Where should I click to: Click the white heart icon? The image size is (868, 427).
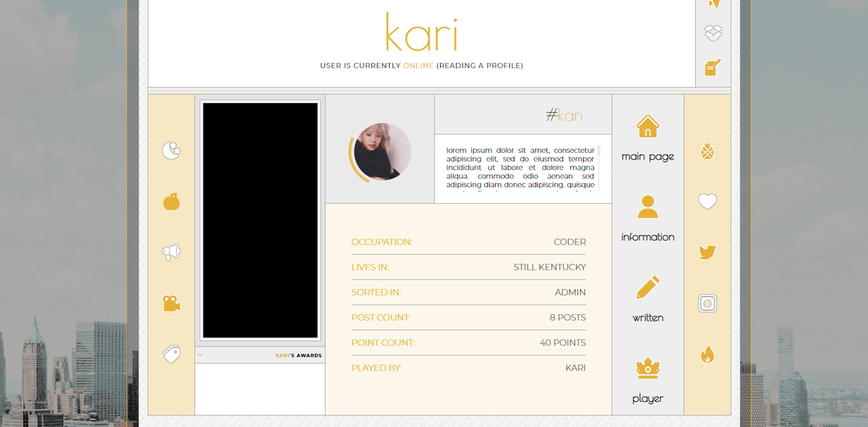(707, 202)
